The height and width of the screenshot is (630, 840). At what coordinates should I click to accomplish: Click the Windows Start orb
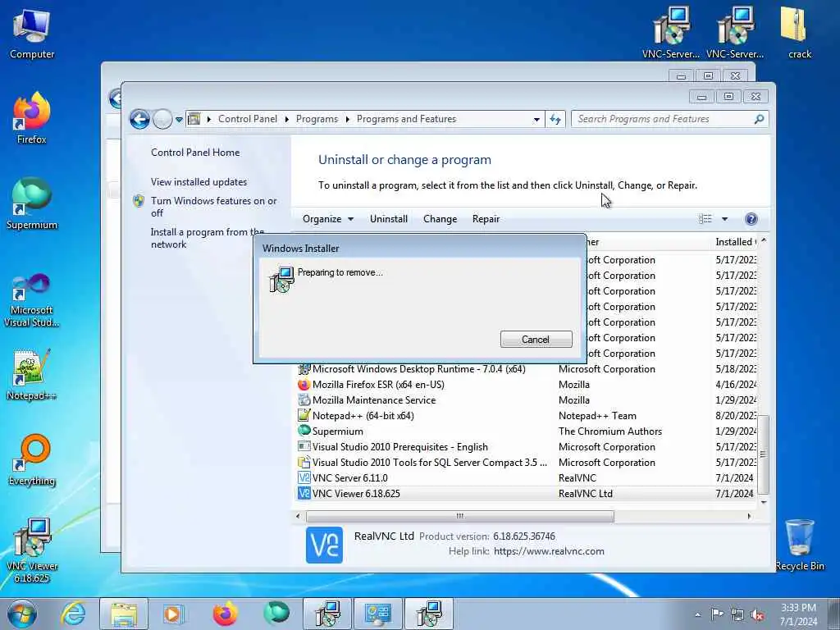click(22, 614)
